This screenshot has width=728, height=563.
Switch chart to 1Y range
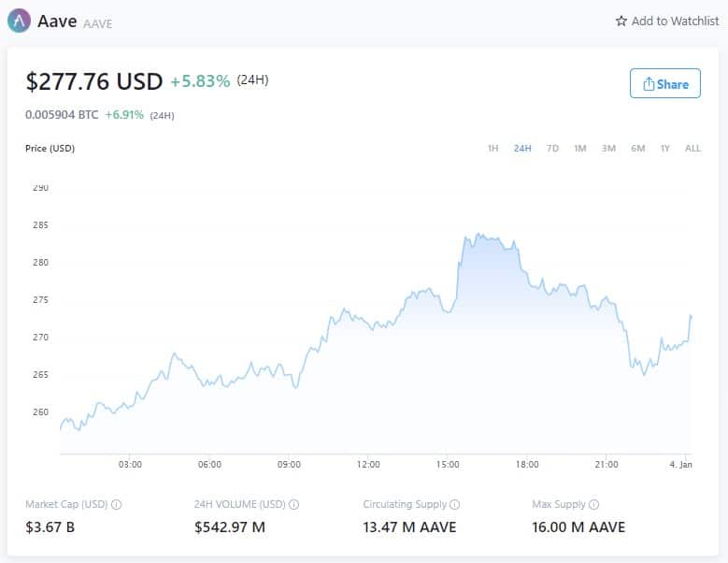tap(664, 148)
